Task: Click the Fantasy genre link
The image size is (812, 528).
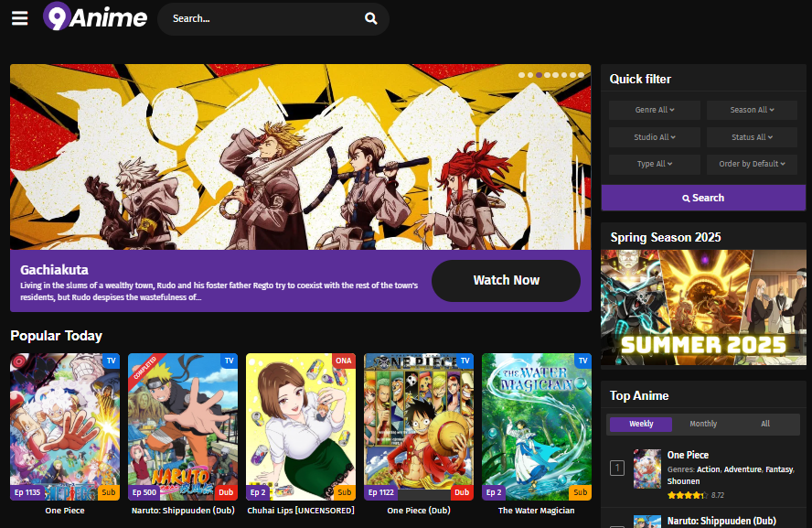Action: [779, 469]
